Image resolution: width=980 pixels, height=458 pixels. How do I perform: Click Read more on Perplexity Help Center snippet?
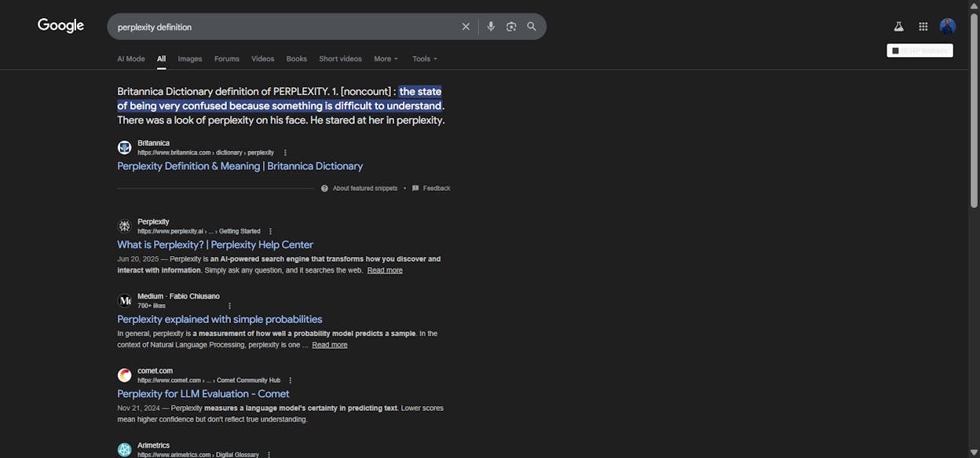(385, 270)
